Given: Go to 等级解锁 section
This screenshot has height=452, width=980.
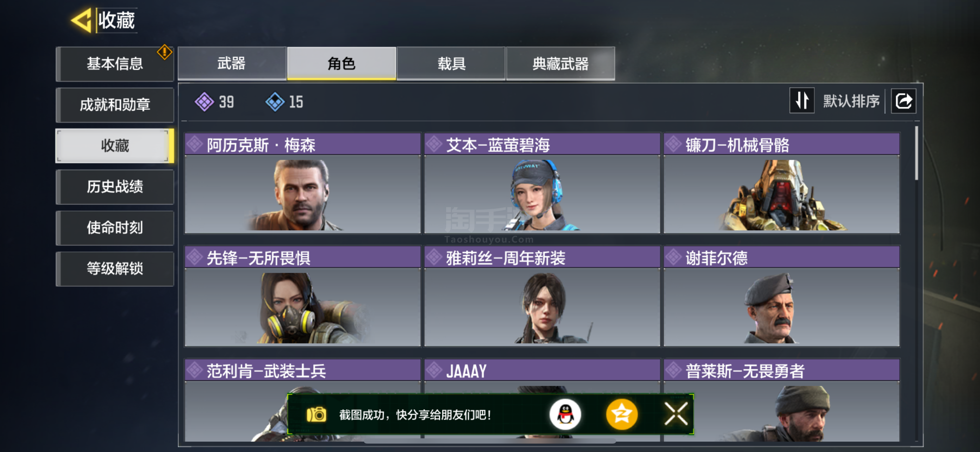Looking at the screenshot, I should pyautogui.click(x=115, y=269).
